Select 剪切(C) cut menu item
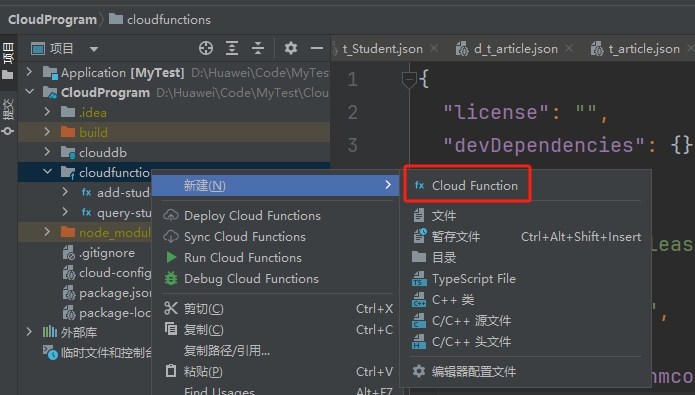 (275, 309)
